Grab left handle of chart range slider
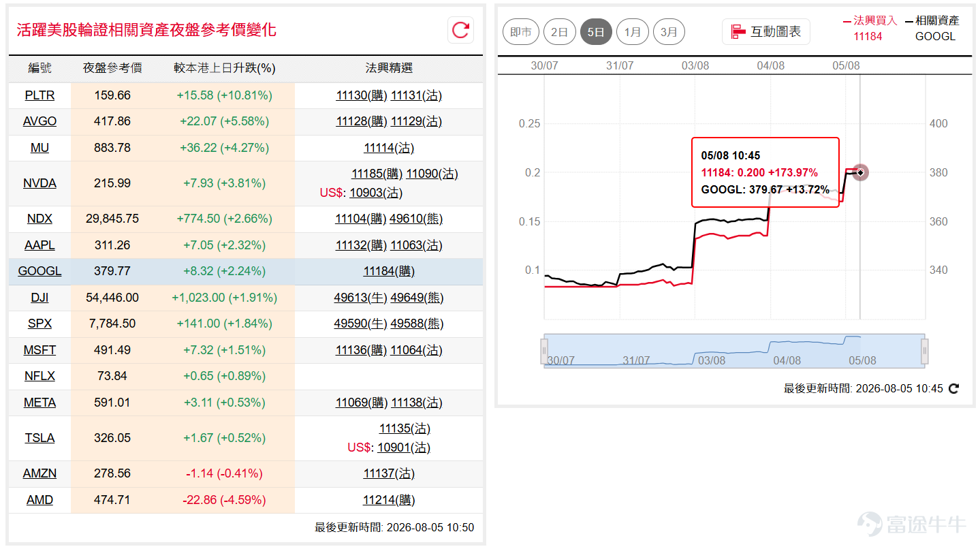 click(544, 351)
